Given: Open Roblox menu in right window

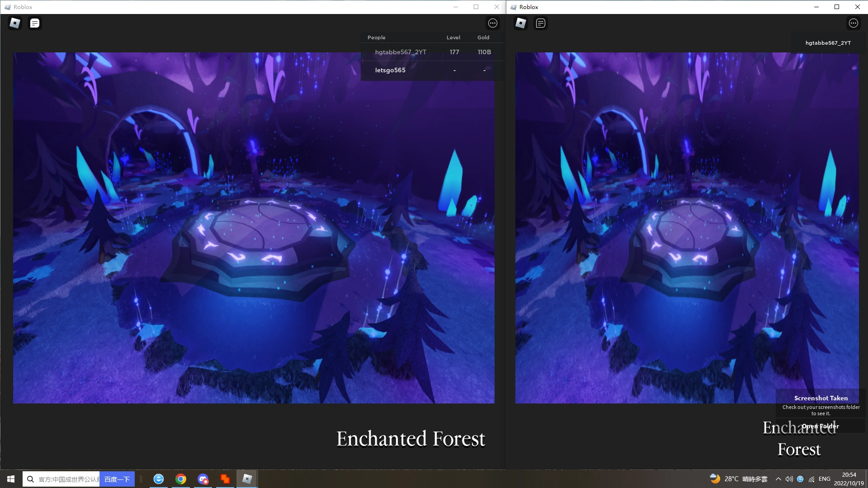Looking at the screenshot, I should point(521,23).
